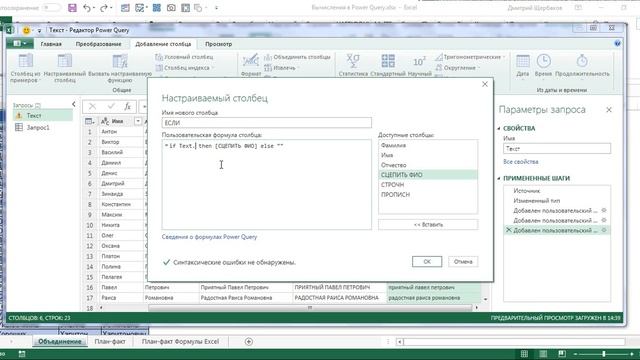Select Отчество in available columns list

(428, 165)
